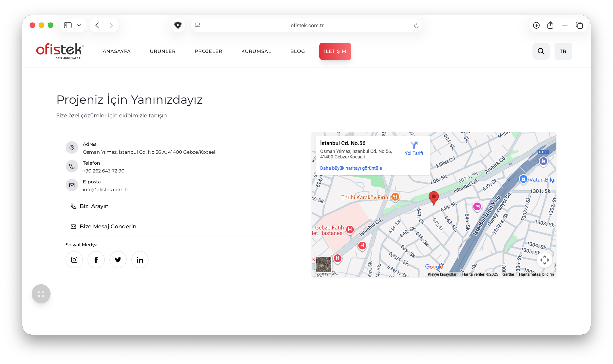Open the ÜRÜNLER navigation menu
This screenshot has height=364, width=613.
pos(163,51)
